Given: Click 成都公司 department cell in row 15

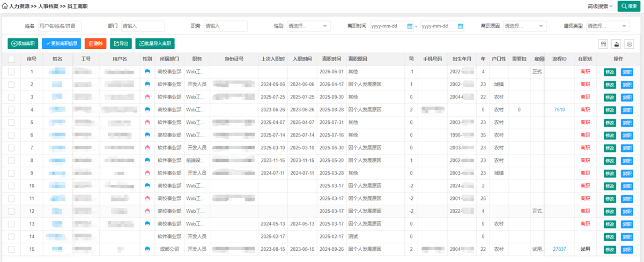Looking at the screenshot, I should pos(171,249).
